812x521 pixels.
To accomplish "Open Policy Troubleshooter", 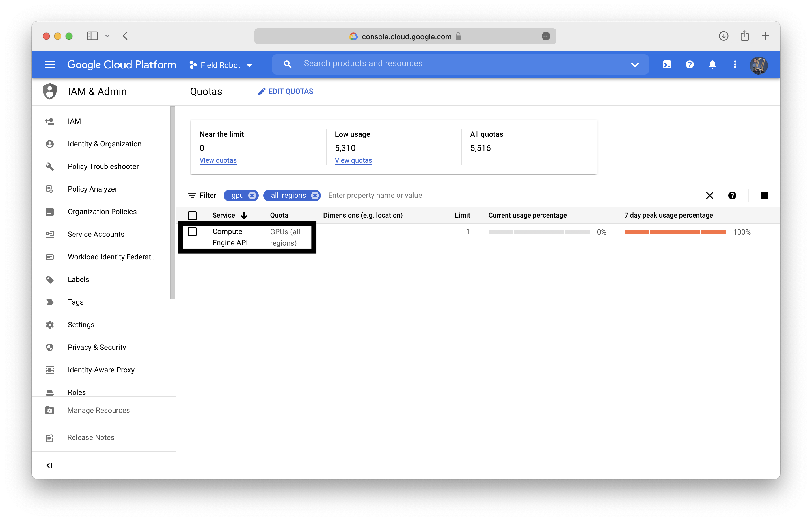I will click(x=103, y=166).
